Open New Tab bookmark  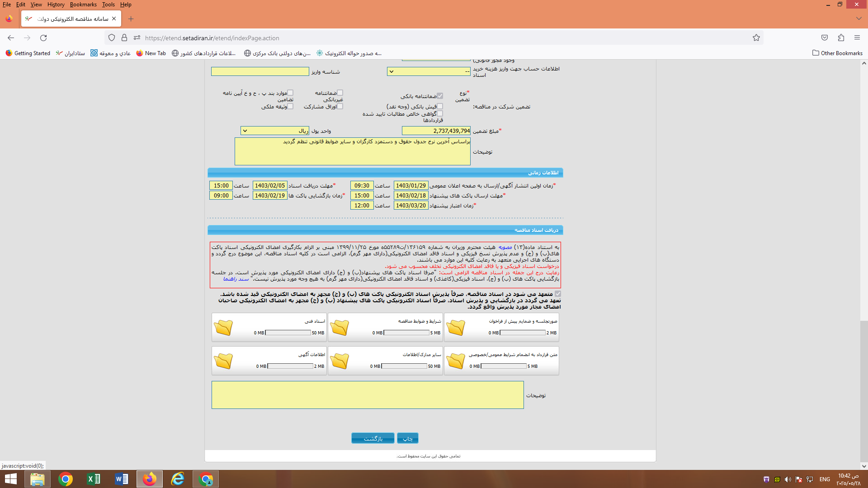(151, 53)
